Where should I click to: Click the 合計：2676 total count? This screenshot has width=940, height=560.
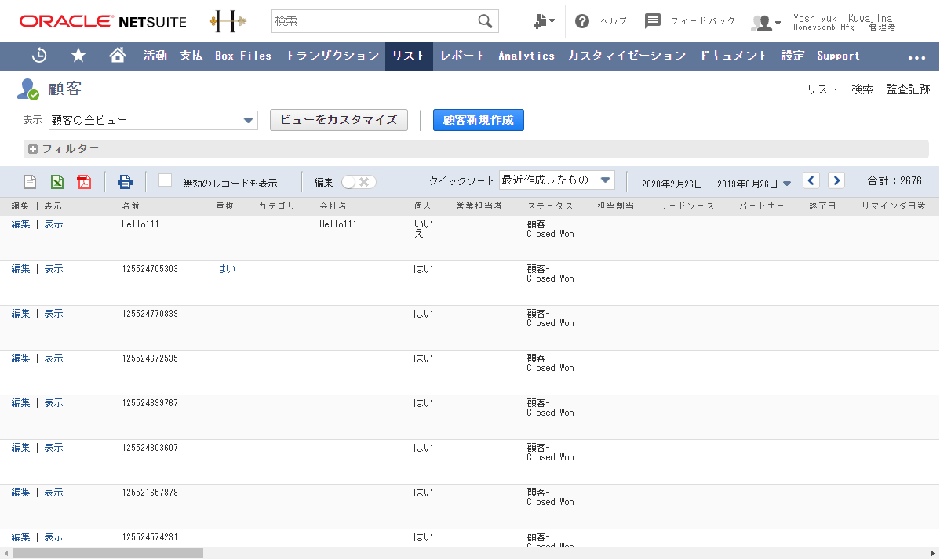click(x=894, y=180)
